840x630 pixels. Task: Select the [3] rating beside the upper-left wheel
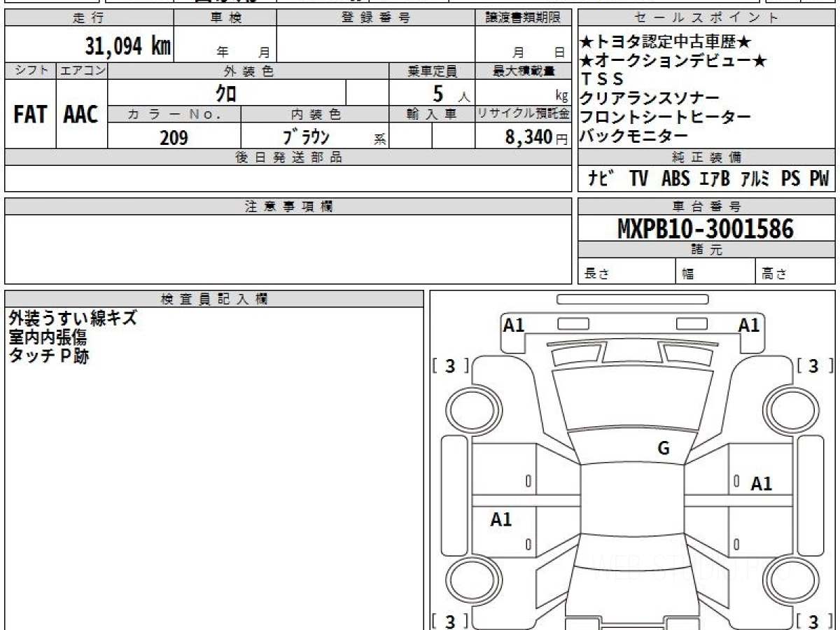tap(450, 365)
